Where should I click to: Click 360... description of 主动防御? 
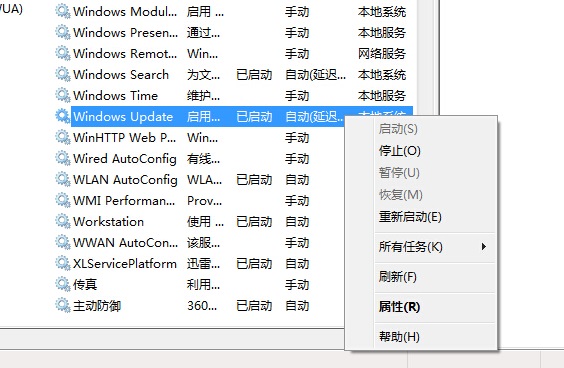202,305
